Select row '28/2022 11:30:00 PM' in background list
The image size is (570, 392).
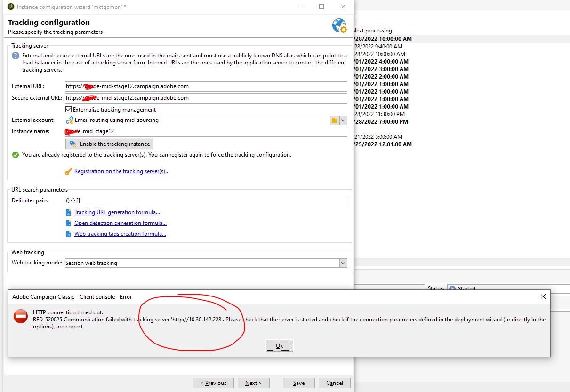point(462,114)
